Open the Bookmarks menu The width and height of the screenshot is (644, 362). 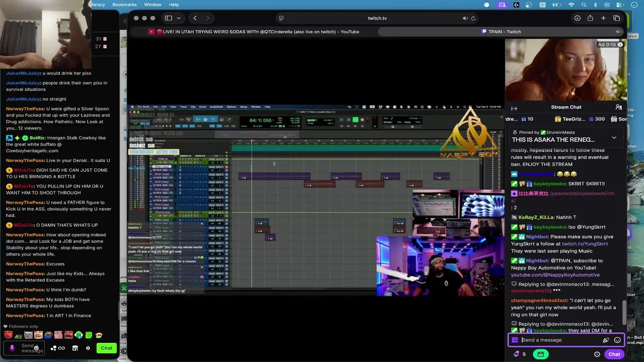coord(124,5)
